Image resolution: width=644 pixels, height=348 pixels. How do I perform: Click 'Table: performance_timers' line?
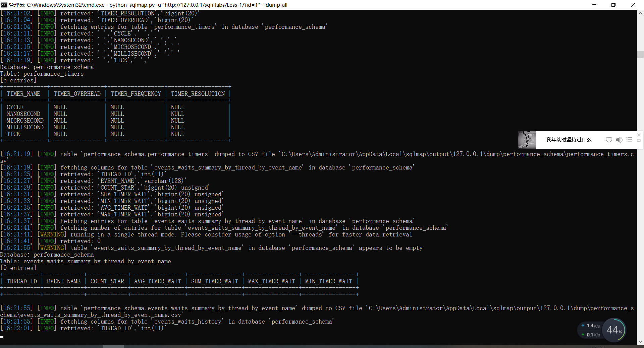point(42,74)
